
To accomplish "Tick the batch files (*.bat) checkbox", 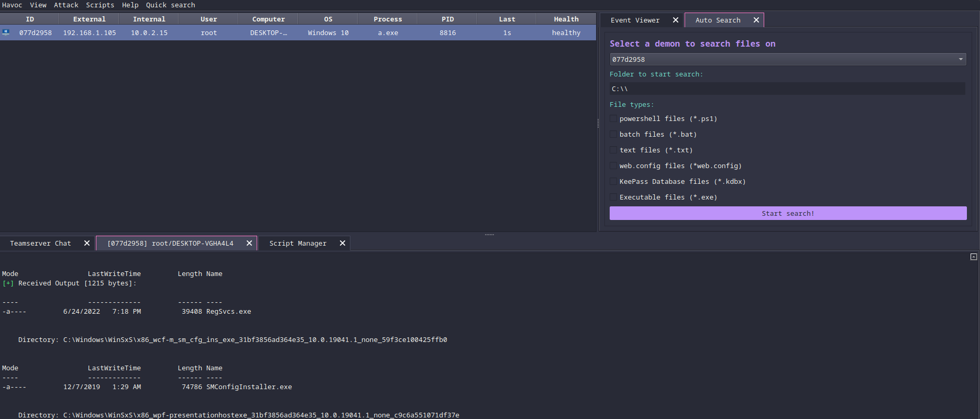I will [x=613, y=135].
